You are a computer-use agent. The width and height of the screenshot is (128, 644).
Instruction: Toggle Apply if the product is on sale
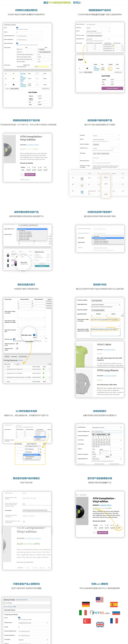click(x=17, y=344)
